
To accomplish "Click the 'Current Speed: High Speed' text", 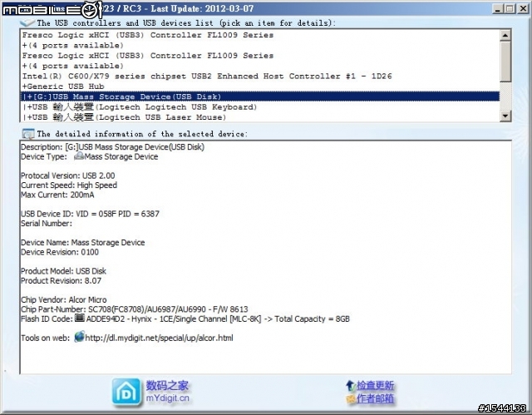I will click(x=69, y=185).
